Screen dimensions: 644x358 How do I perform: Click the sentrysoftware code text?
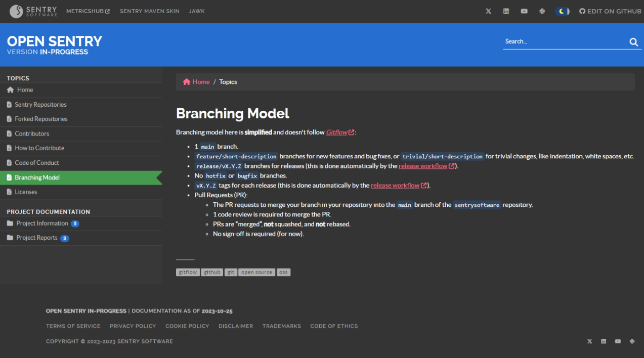pos(477,205)
